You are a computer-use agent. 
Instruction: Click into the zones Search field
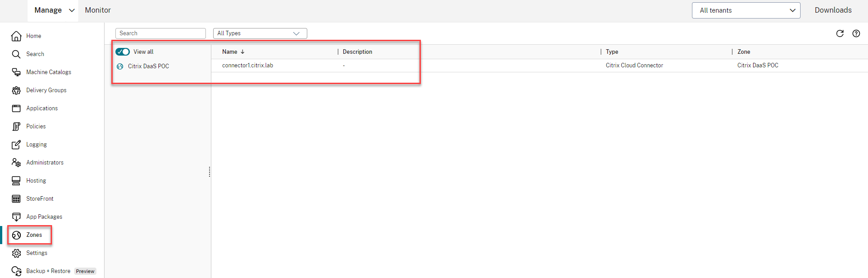coord(161,33)
